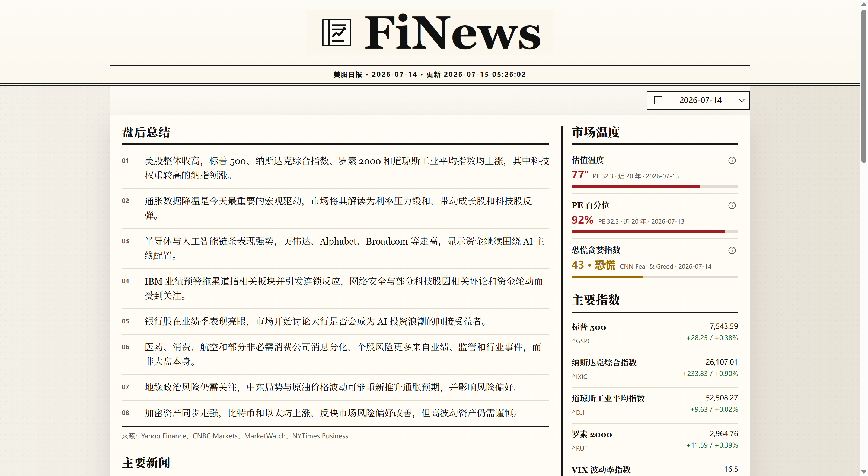
Task: Click the FiNews masthead title
Action: (x=452, y=33)
